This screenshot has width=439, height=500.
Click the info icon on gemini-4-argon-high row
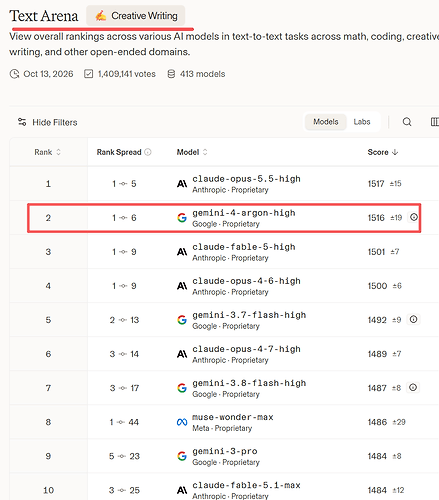pyautogui.click(x=414, y=217)
